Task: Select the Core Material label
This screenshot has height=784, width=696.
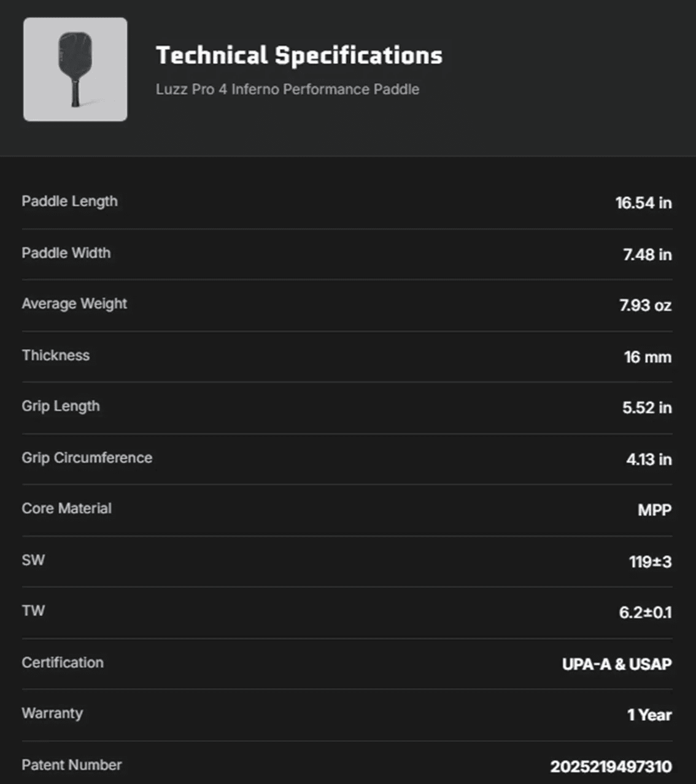Action: (x=67, y=509)
